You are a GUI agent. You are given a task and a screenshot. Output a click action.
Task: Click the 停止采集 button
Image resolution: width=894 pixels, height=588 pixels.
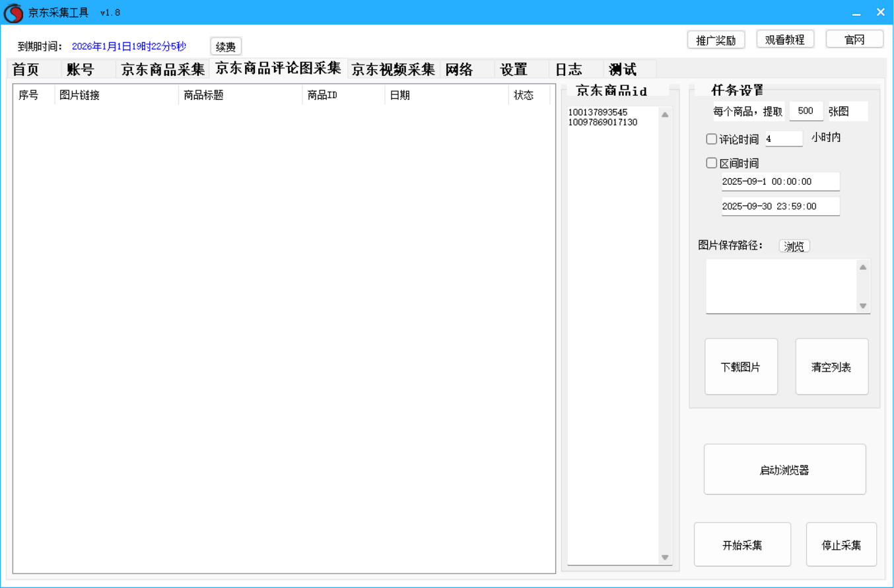point(841,545)
